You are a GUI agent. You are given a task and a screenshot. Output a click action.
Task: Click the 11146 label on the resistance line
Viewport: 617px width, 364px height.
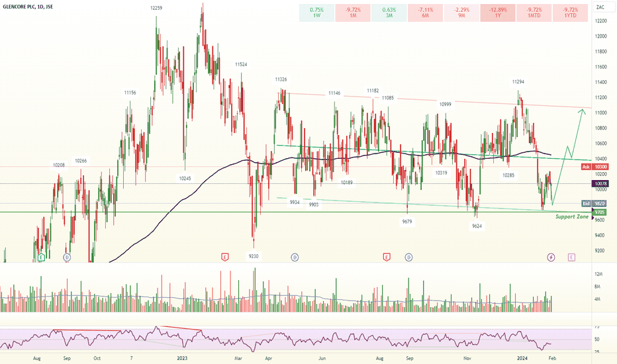(x=334, y=93)
